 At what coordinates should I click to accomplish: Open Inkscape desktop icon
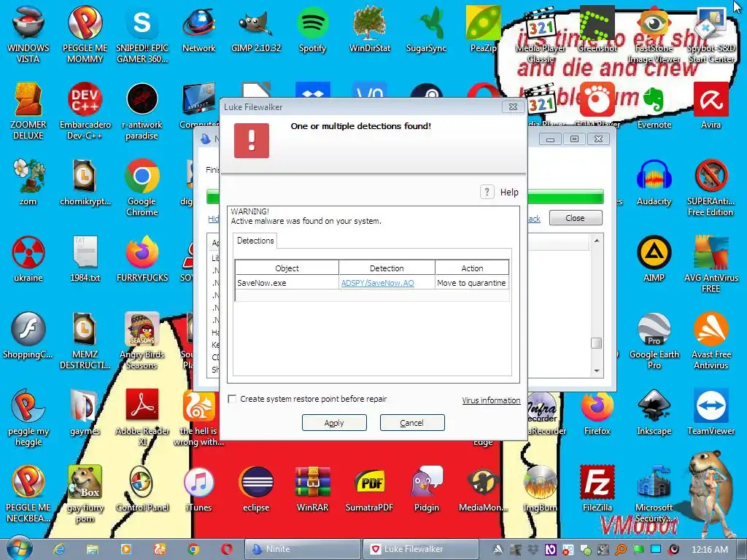[x=654, y=413]
